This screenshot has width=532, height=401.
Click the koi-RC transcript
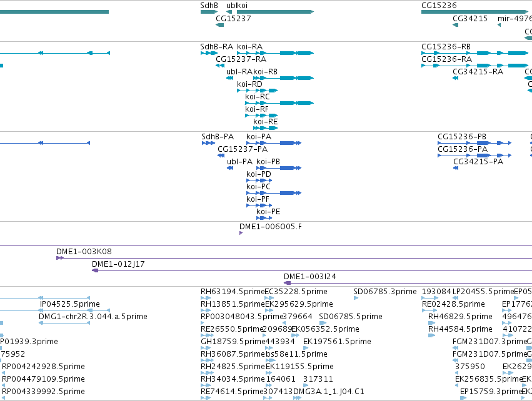(279, 103)
